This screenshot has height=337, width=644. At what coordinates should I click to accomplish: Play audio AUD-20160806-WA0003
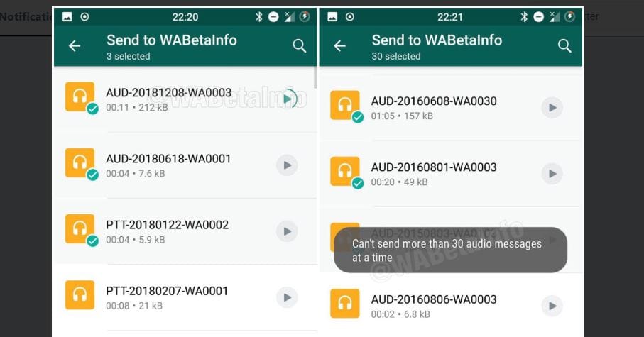coord(552,306)
